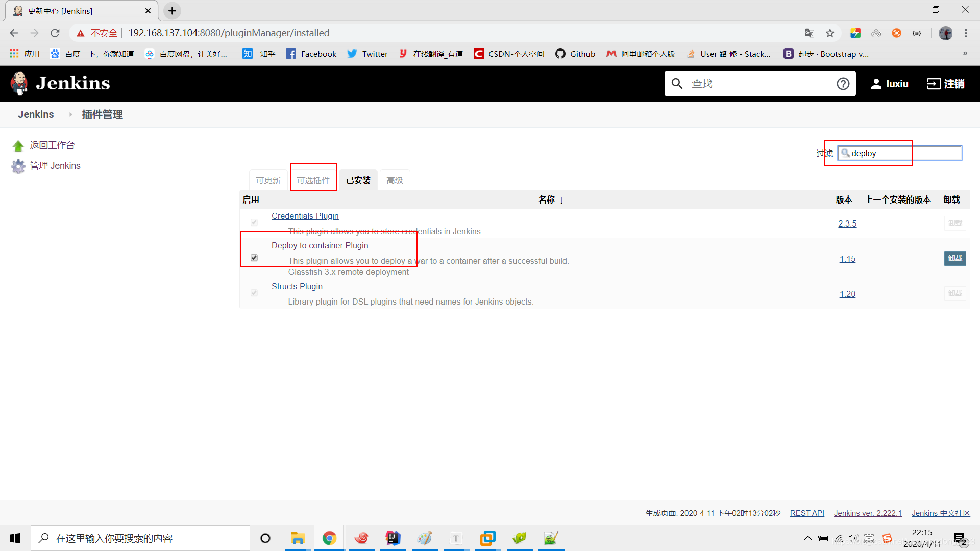Expand the bookmarks overflow chevron
Viewport: 980px width, 551px height.
click(x=965, y=54)
